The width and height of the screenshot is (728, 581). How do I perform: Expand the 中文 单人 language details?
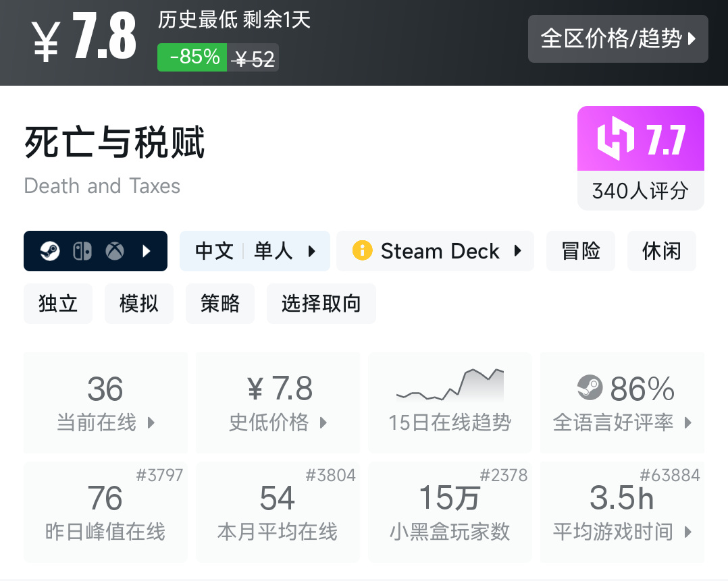[255, 252]
